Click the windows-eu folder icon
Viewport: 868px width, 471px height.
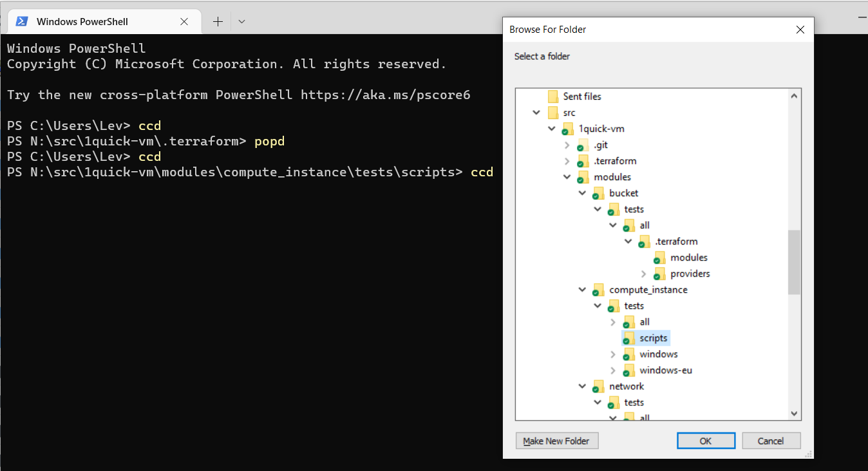[629, 371]
